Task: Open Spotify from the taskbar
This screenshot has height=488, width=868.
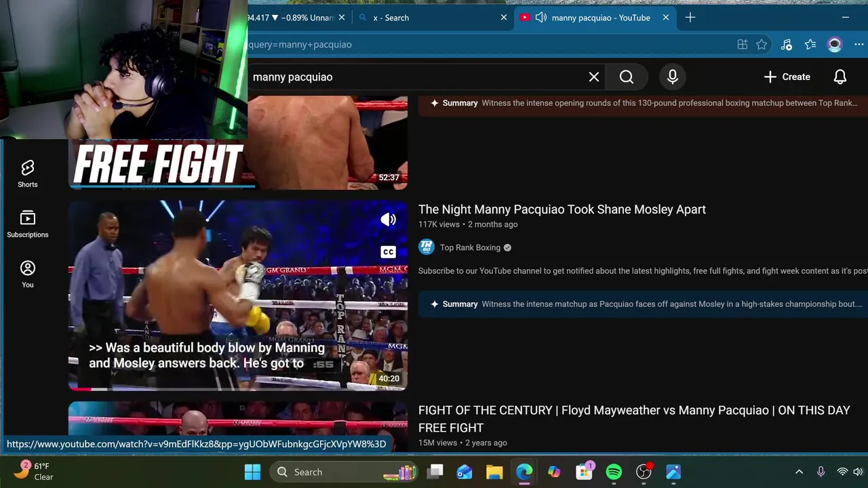Action: point(614,472)
